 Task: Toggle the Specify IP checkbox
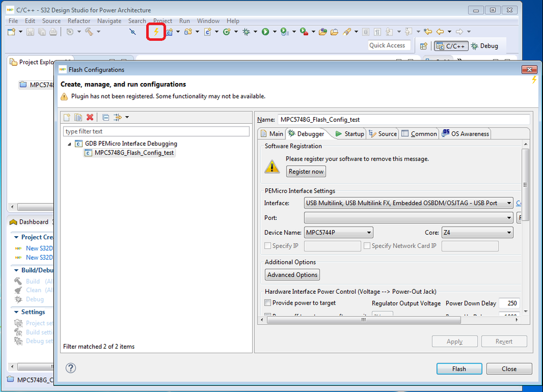click(x=267, y=245)
